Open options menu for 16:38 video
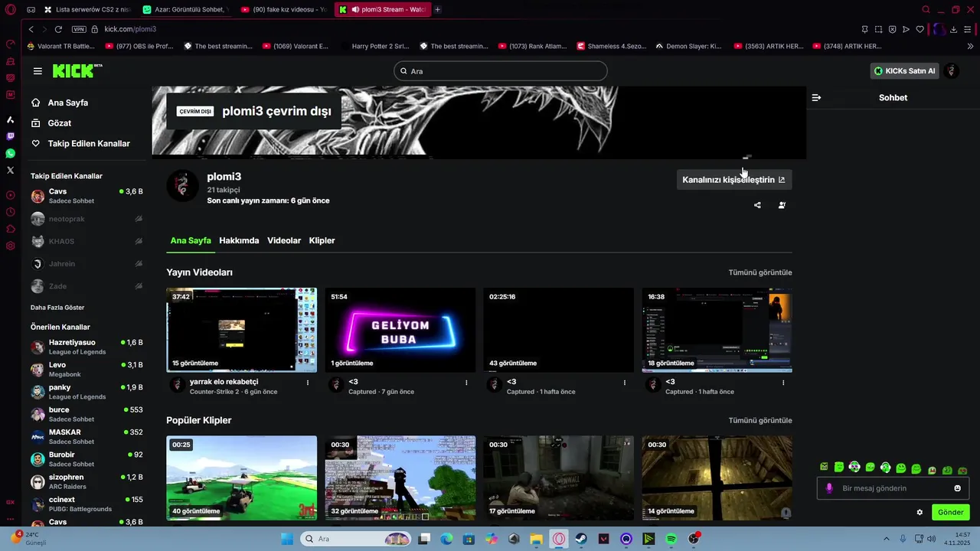Image resolution: width=980 pixels, height=551 pixels. tap(783, 382)
